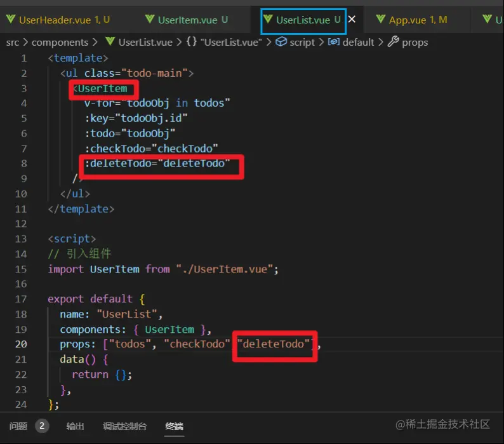Click "checkTodo" string in props array
This screenshot has height=444, width=504.
coord(197,344)
